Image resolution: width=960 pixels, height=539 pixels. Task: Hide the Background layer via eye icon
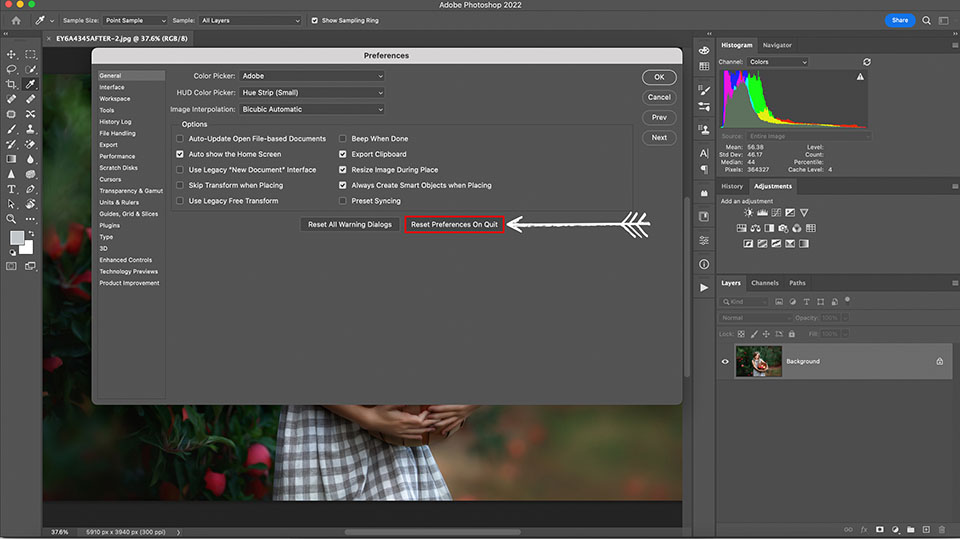pos(725,361)
